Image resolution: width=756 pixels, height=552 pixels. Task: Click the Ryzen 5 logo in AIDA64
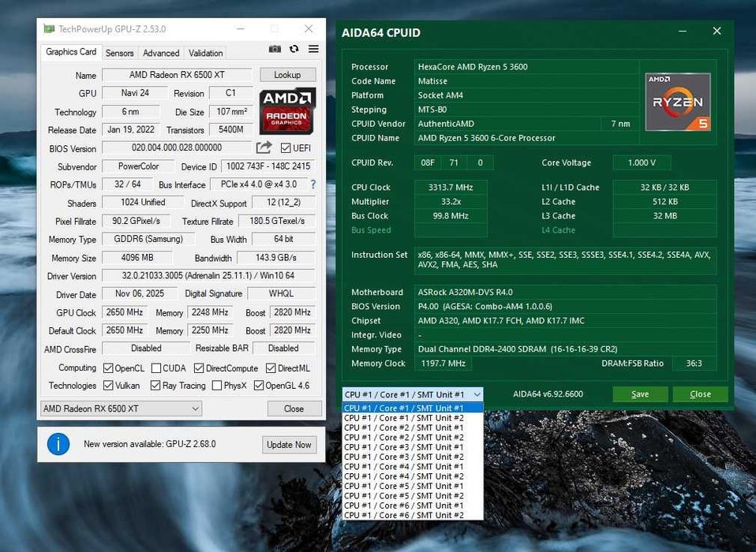pos(678,102)
